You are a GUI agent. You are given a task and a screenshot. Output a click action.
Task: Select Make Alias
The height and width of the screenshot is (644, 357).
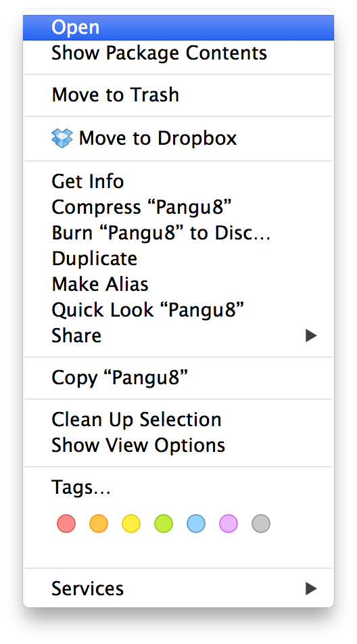point(178,284)
